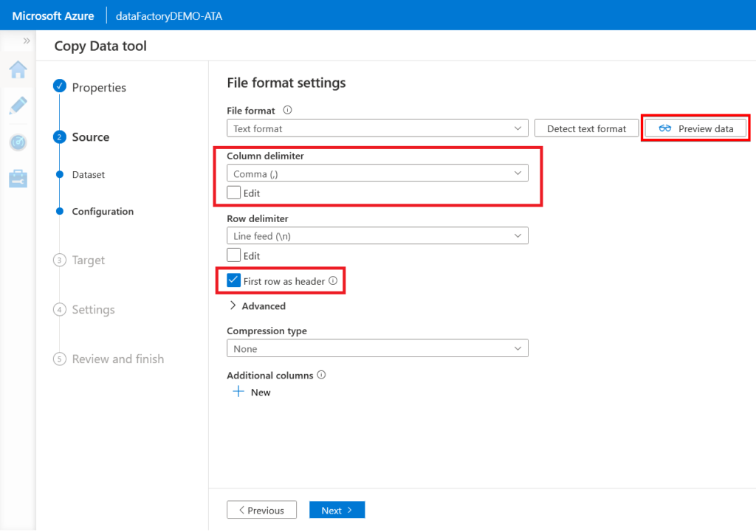Open the File format dropdown
This screenshot has height=532, width=756.
coord(377,128)
